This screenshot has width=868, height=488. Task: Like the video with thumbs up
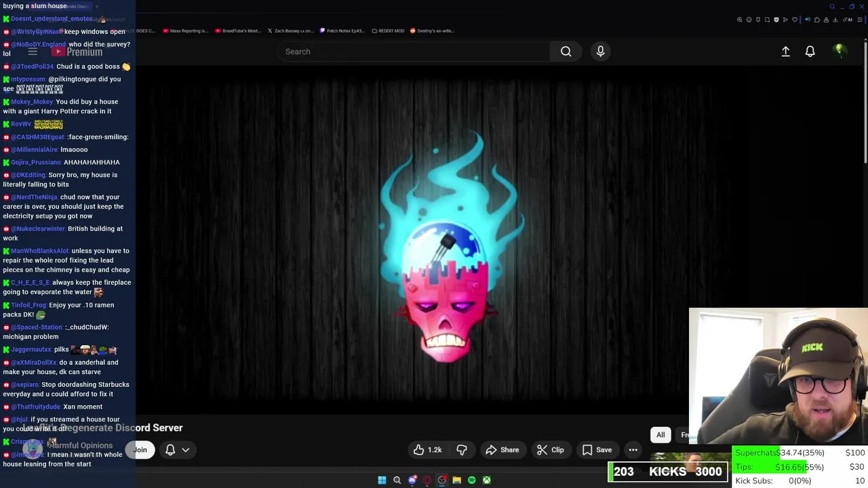click(427, 449)
